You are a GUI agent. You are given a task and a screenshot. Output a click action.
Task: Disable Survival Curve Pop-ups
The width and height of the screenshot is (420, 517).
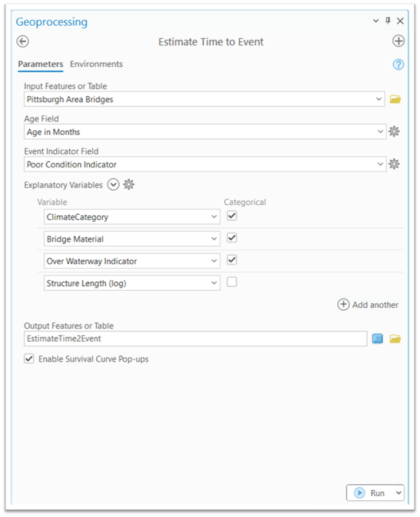[28, 358]
